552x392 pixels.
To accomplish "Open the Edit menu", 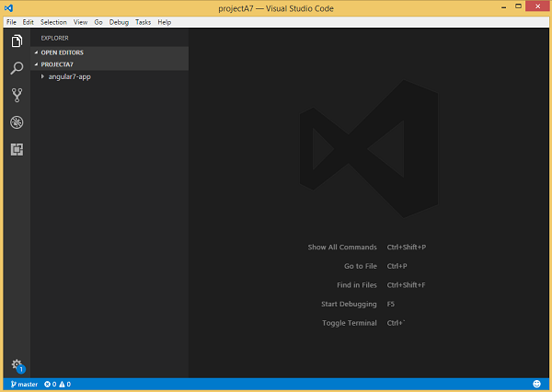I will (29, 22).
